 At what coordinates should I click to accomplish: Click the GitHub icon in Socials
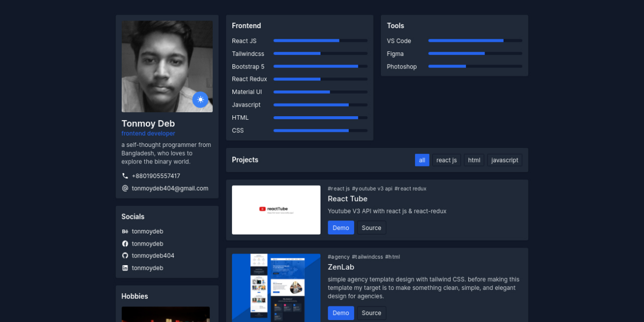[125, 256]
